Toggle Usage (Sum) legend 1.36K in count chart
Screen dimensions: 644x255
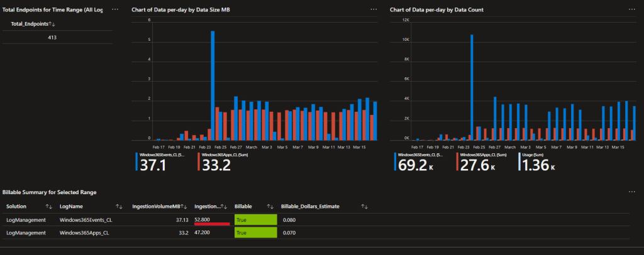pyautogui.click(x=535, y=165)
